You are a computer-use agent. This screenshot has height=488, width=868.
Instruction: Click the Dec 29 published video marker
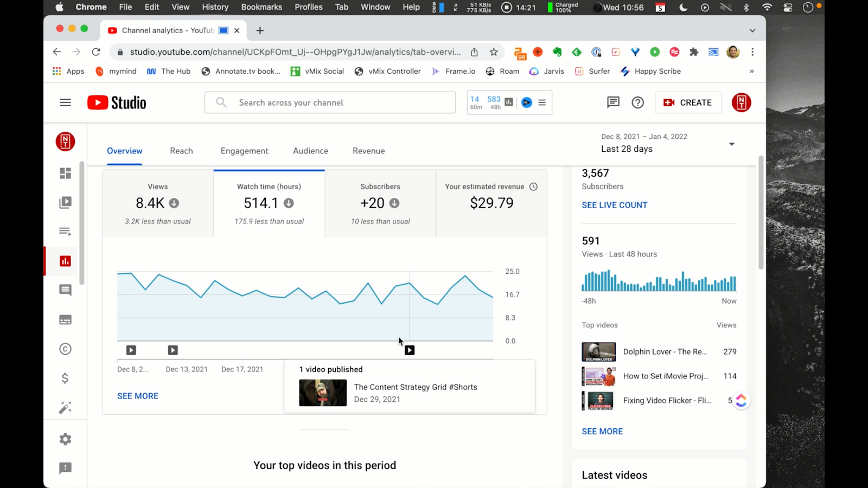click(410, 350)
